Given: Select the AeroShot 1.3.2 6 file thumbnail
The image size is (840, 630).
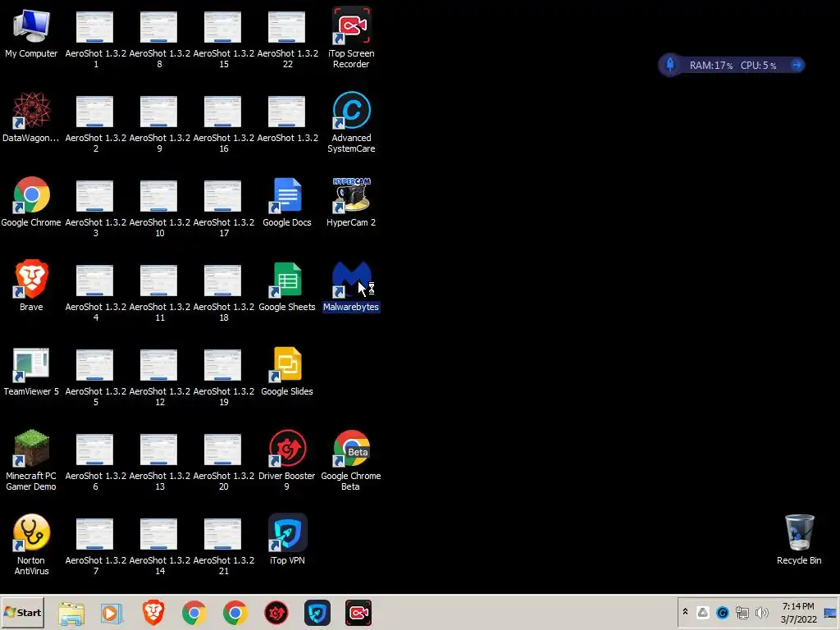Looking at the screenshot, I should 95,450.
